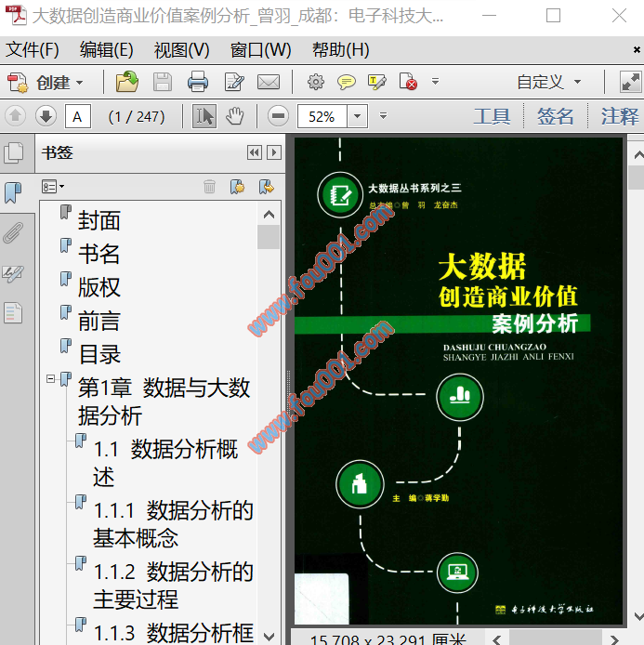Click the page number input field
Screen dimensions: 644x645
[78, 117]
